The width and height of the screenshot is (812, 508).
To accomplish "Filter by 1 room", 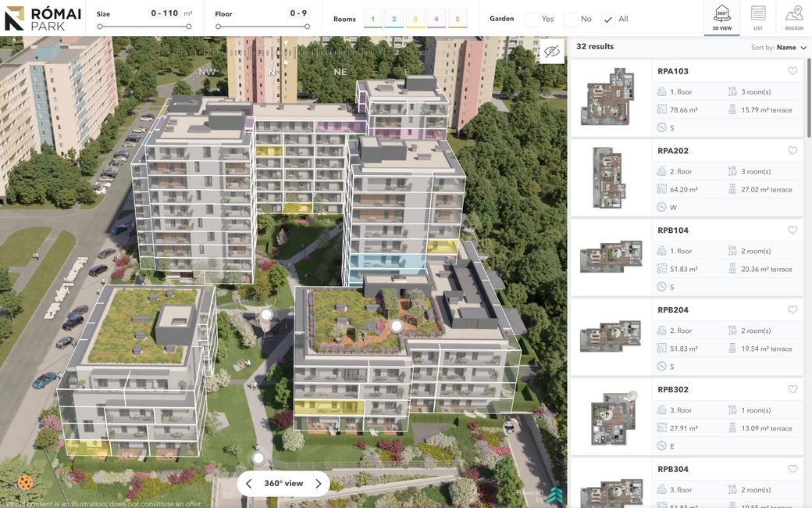I will point(373,19).
